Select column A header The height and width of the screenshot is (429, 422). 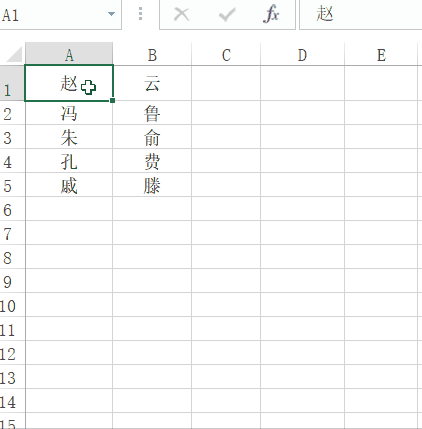point(69,54)
